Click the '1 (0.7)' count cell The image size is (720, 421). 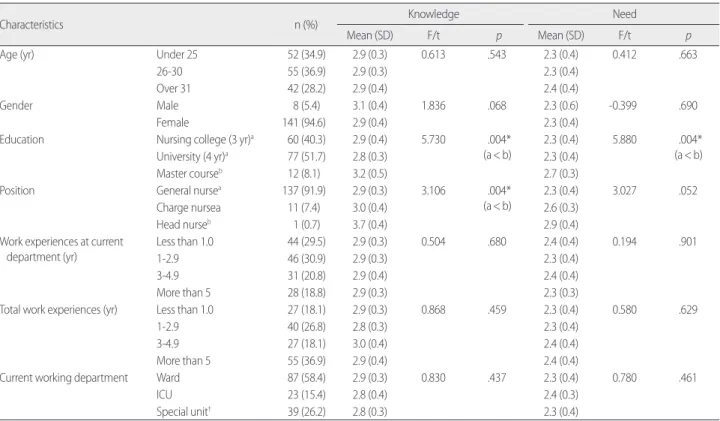coord(306,225)
